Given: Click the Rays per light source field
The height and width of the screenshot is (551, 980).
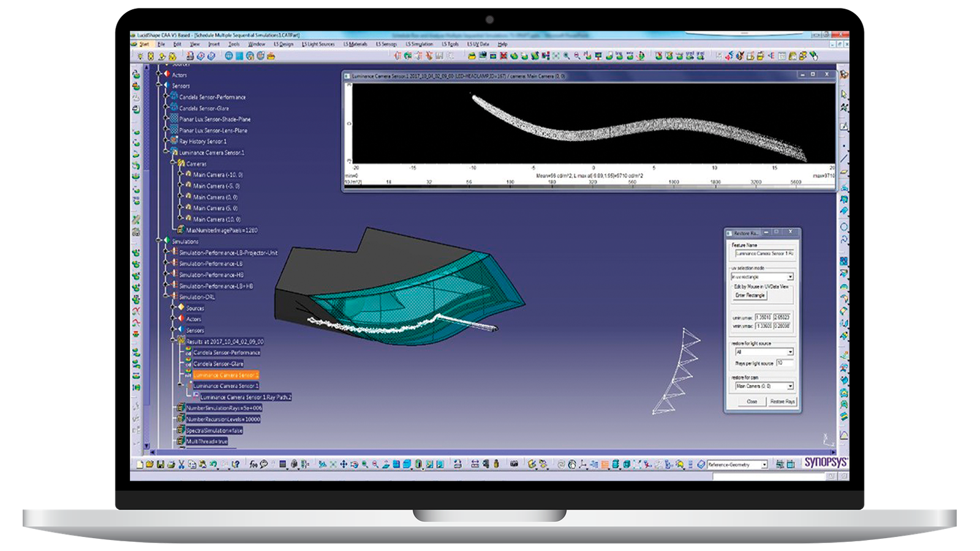Looking at the screenshot, I should pos(785,363).
